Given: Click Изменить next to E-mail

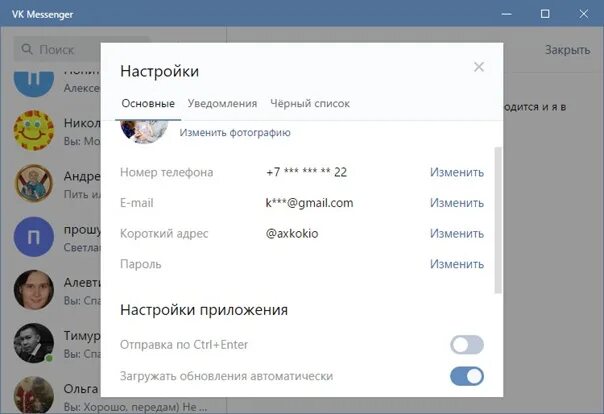Looking at the screenshot, I should coord(457,203).
